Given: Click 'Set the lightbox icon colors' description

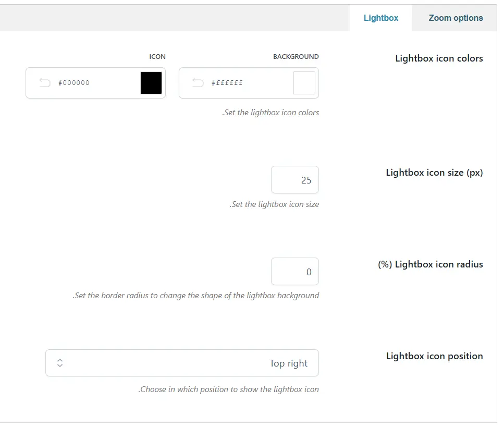Looking at the screenshot, I should [271, 113].
